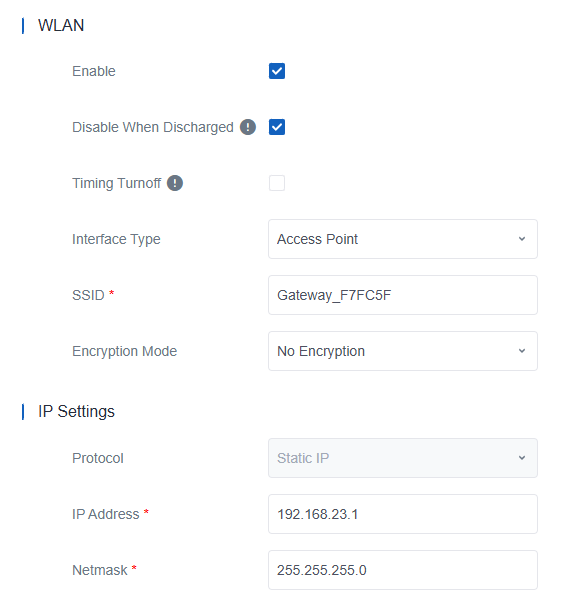Click the chevron arrow in Encryption Mode
This screenshot has height=607, width=567.
coord(522,351)
